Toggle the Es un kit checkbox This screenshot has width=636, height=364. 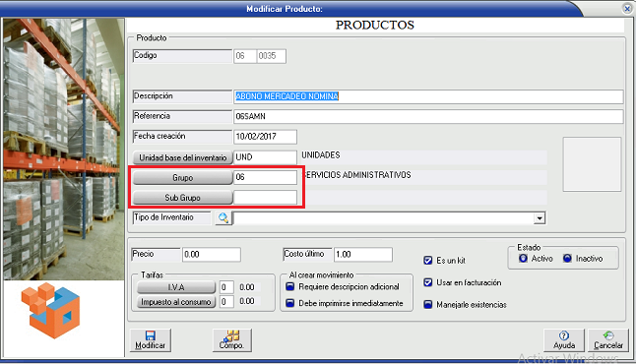pyautogui.click(x=428, y=261)
